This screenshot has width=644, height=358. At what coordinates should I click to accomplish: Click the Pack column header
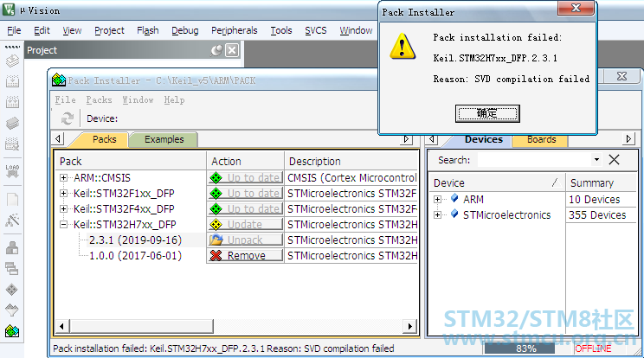(131, 161)
